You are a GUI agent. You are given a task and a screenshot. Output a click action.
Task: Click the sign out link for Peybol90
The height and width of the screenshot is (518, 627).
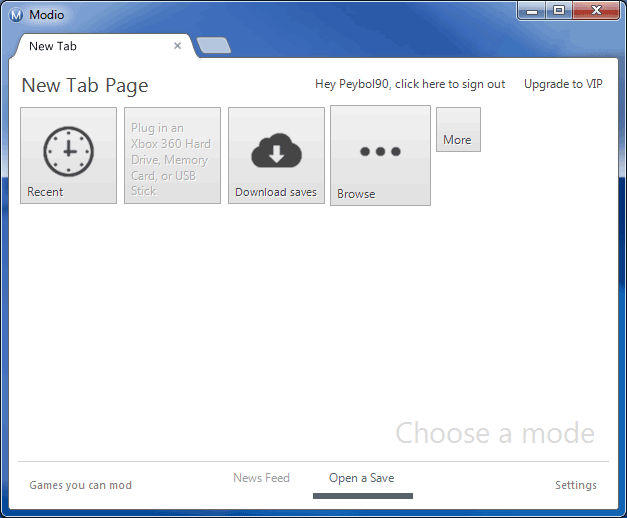(x=410, y=84)
